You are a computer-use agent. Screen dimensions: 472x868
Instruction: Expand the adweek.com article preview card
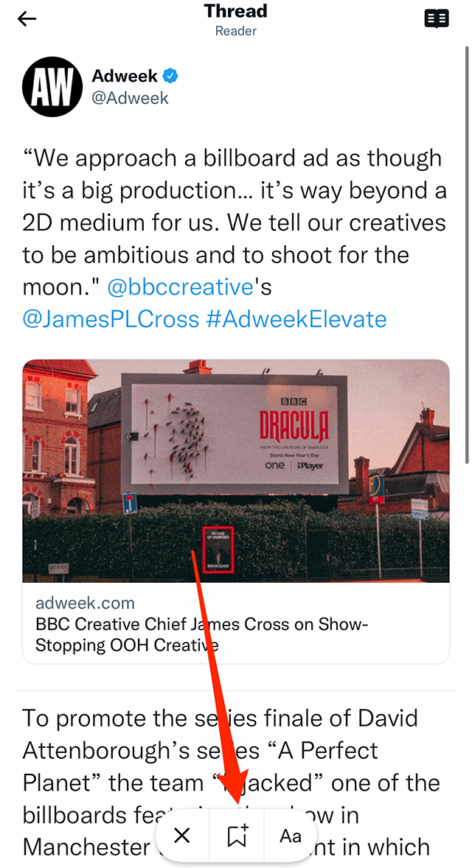coord(235,508)
